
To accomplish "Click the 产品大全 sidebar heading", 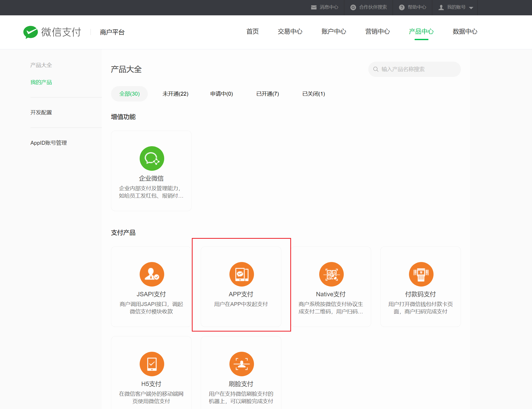I will (41, 65).
